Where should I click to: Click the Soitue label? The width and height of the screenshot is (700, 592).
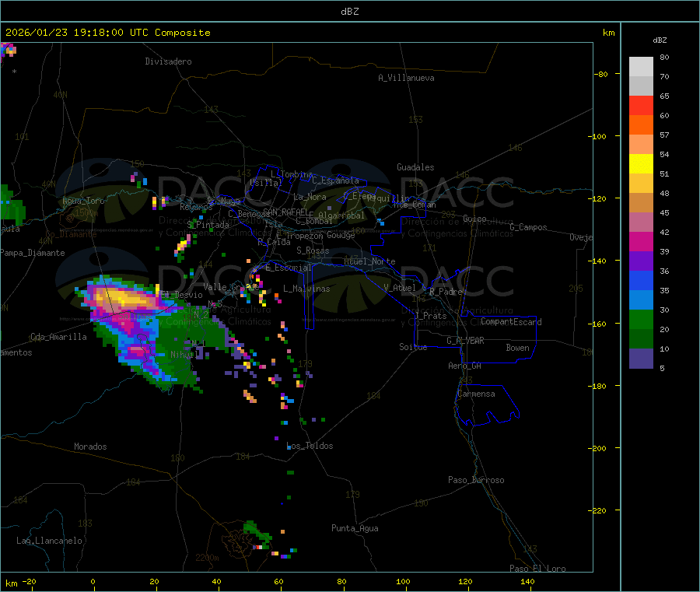pyautogui.click(x=413, y=347)
